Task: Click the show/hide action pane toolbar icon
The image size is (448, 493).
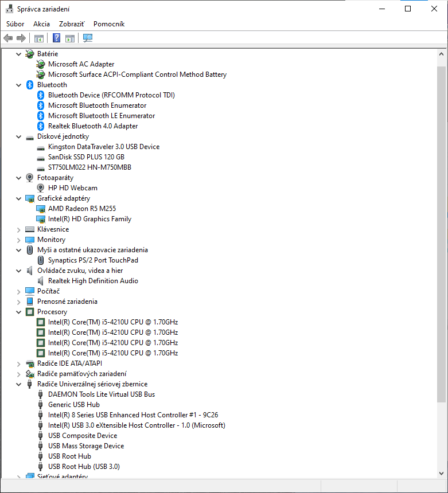Action: pyautogui.click(x=70, y=38)
